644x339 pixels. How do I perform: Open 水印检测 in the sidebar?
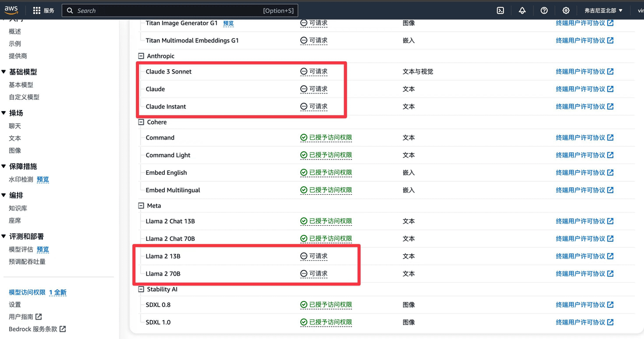(21, 180)
